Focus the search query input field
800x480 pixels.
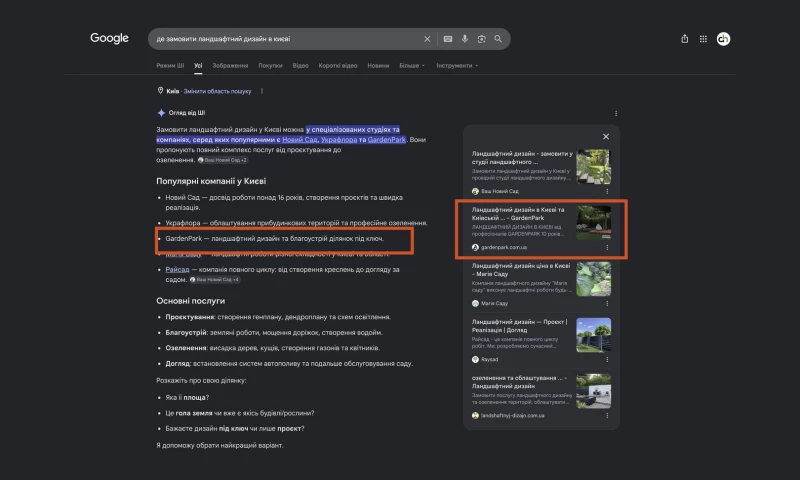286,39
